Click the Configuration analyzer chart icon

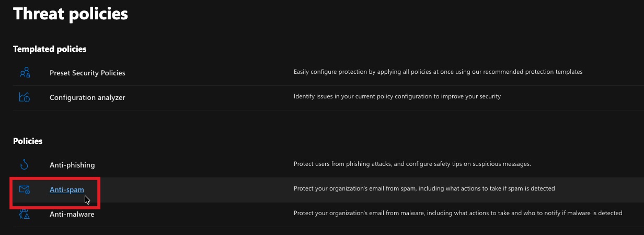tap(25, 97)
